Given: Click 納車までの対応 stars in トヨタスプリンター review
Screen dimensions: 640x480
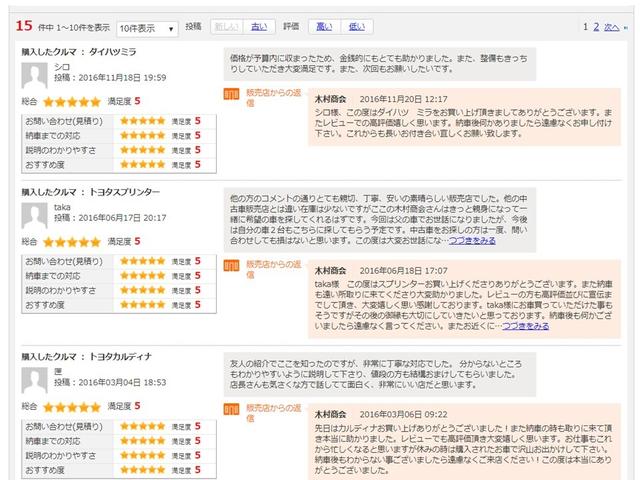Looking at the screenshot, I should pyautogui.click(x=142, y=276).
